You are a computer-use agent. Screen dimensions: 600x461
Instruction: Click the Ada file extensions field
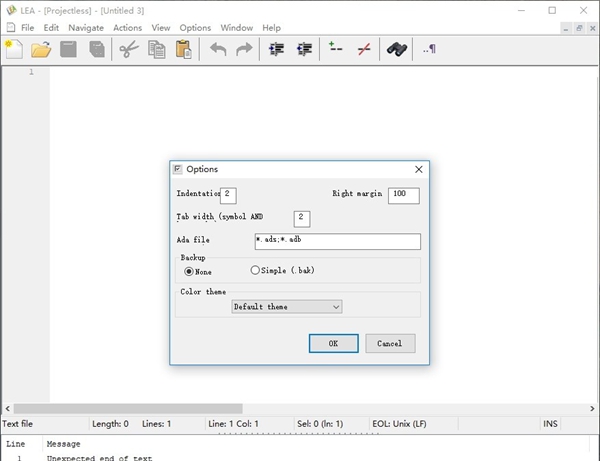pos(338,241)
